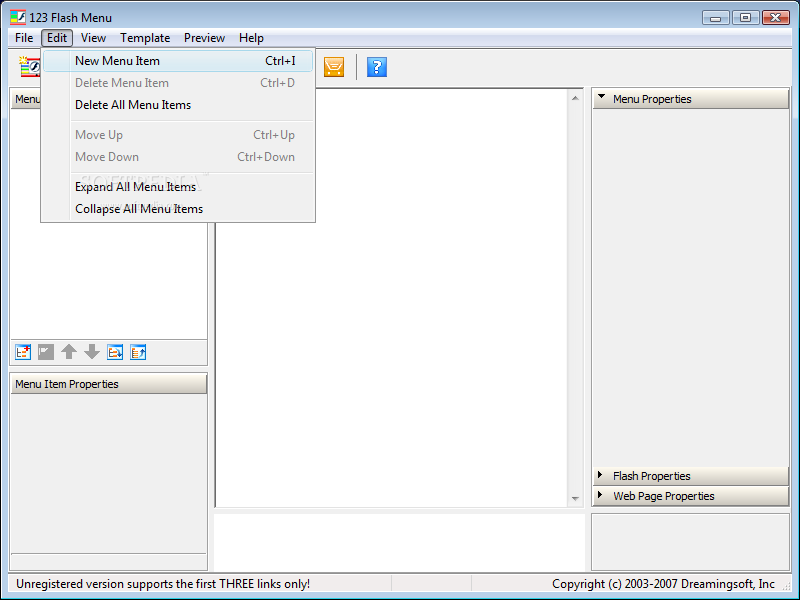
Task: Click the grey move down arrow icon
Action: point(92,352)
